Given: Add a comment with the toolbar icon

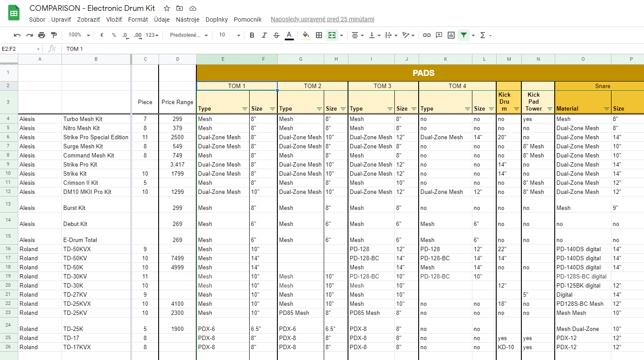Looking at the screenshot, I should pos(439,35).
